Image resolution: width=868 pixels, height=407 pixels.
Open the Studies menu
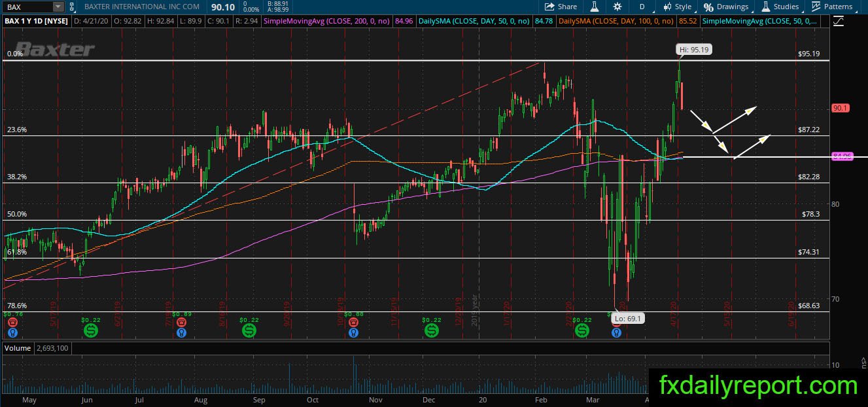click(x=780, y=7)
